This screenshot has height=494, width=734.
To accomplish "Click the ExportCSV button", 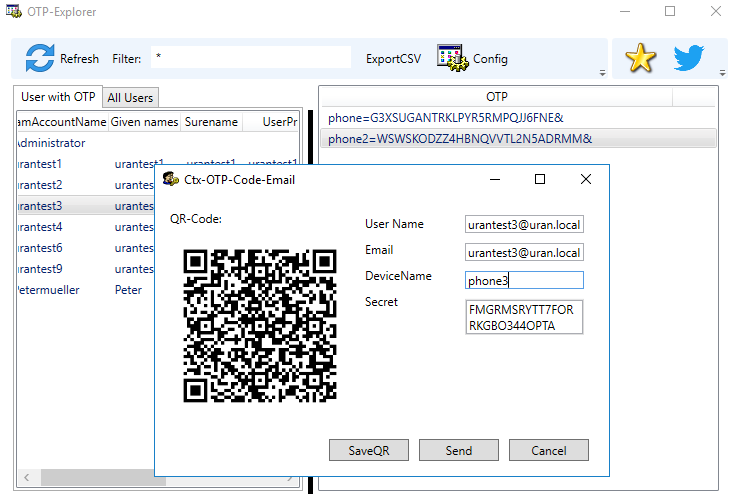I will click(x=393, y=59).
